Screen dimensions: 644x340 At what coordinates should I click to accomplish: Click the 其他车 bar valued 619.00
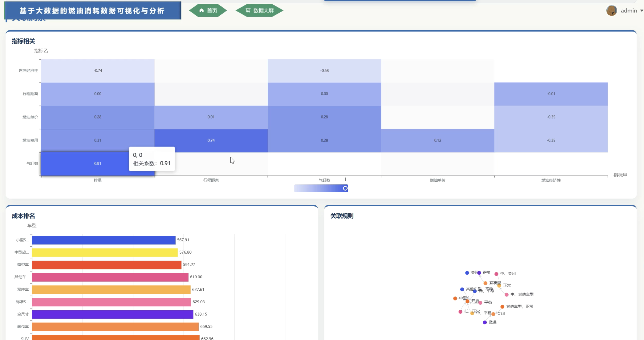tap(110, 277)
